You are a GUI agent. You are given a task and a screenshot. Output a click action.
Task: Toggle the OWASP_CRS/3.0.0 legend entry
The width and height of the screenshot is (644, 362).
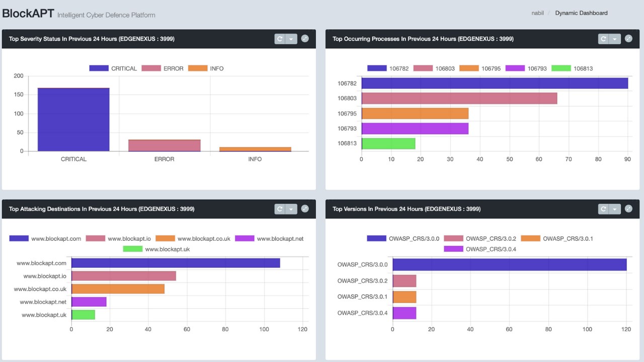[x=403, y=238]
